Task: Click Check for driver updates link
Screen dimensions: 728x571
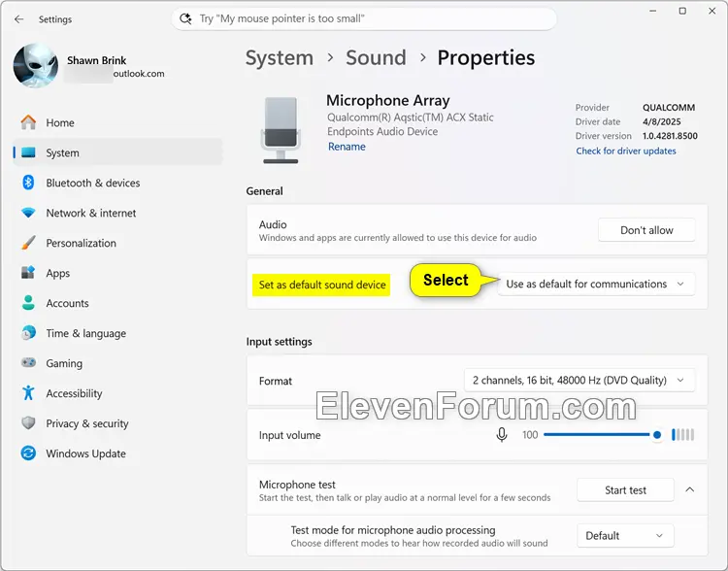Action: point(626,151)
